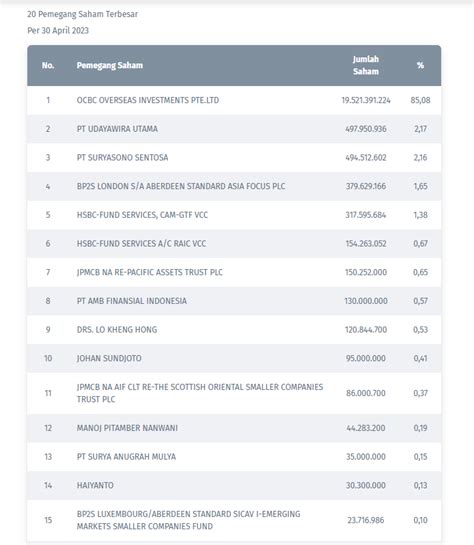Select the PT SURYA ANUGRAH MULYA row
This screenshot has width=474, height=545.
coord(234,457)
